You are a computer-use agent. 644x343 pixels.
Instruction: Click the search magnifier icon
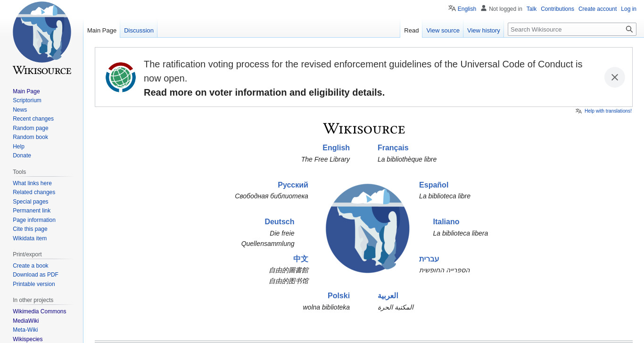629,29
